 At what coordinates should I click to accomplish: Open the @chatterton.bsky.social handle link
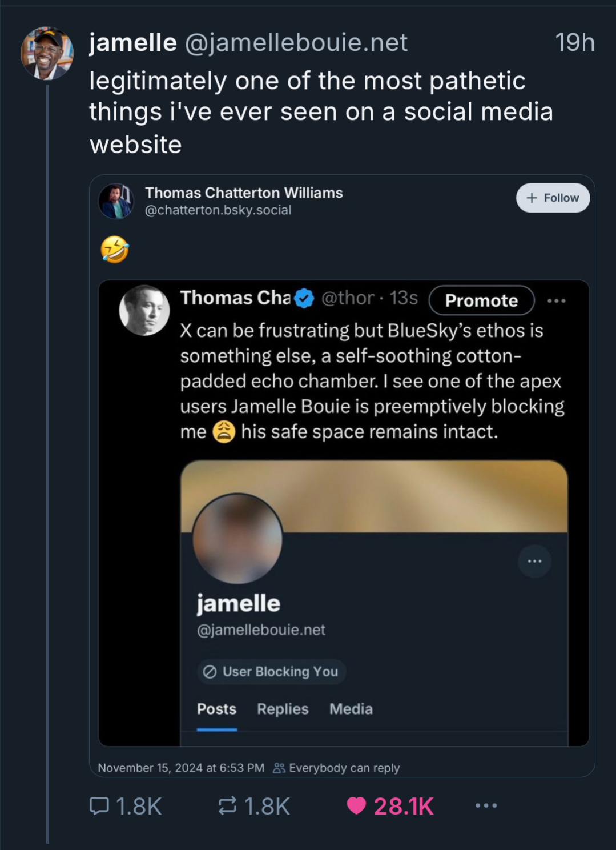(218, 210)
